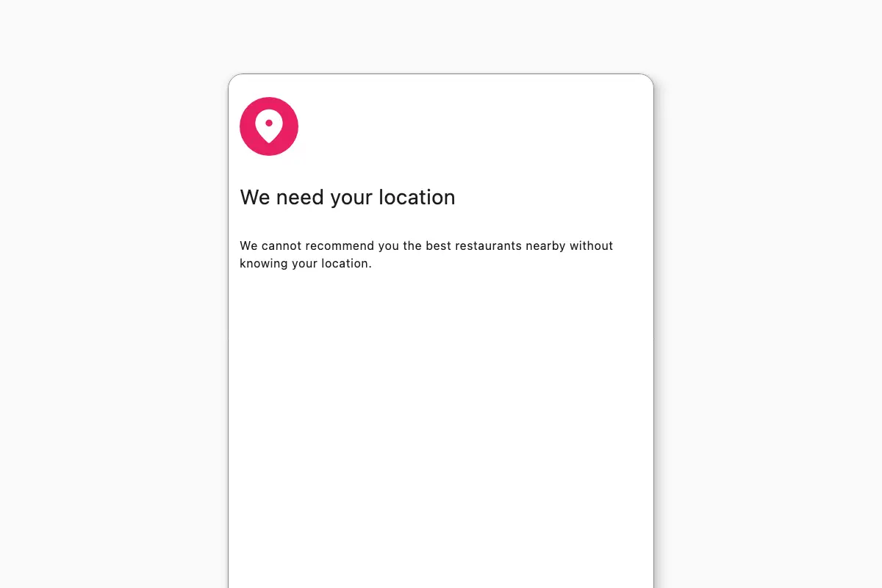Click the pink dot inside the pin
This screenshot has height=588, width=882.
pos(269,123)
